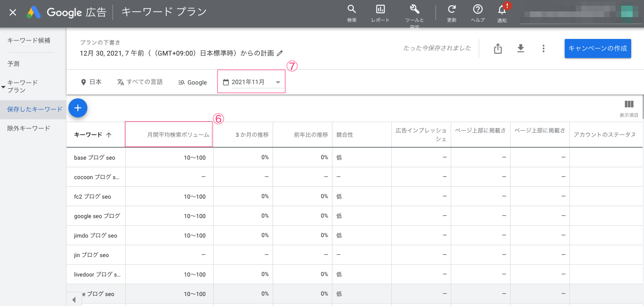Viewport: 644px width, 306px height.
Task: Select the 'google seo ブログ' keyword
Action: click(97, 216)
